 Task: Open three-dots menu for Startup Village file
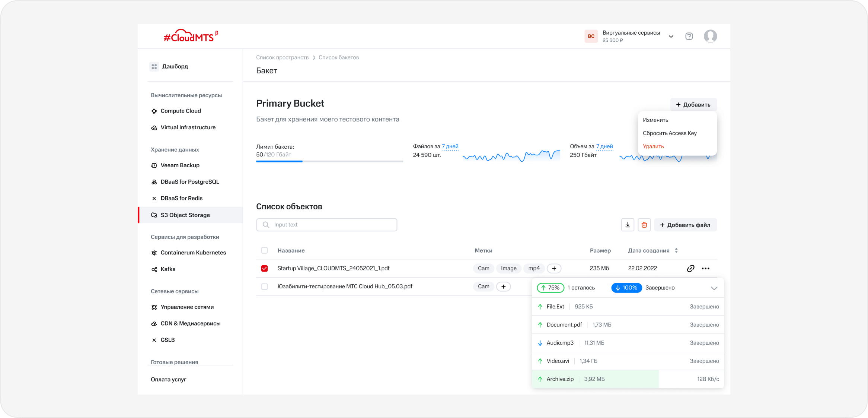point(705,268)
